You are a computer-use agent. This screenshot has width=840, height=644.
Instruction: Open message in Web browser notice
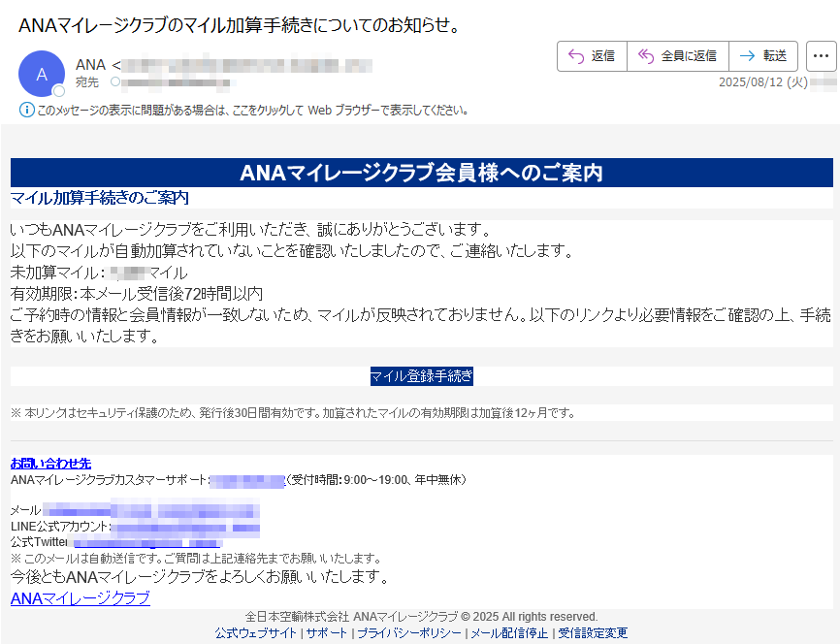click(x=253, y=111)
